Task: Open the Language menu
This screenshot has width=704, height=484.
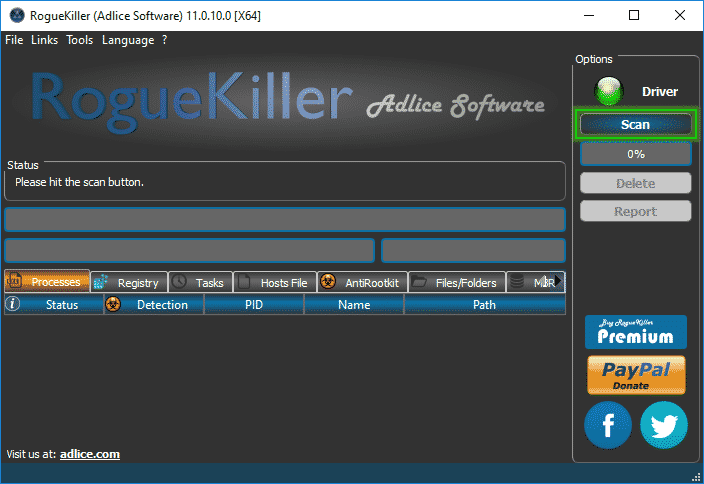Action: point(128,40)
